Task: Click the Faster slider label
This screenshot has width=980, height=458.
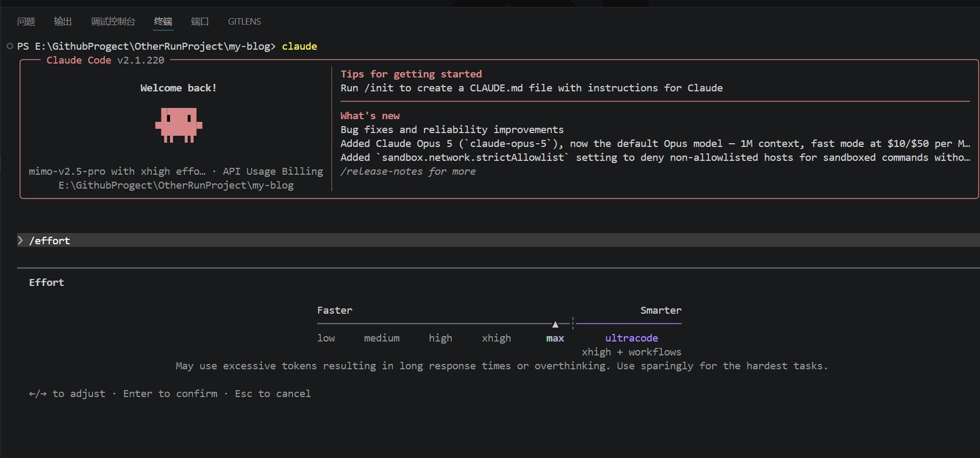Action: (x=335, y=310)
